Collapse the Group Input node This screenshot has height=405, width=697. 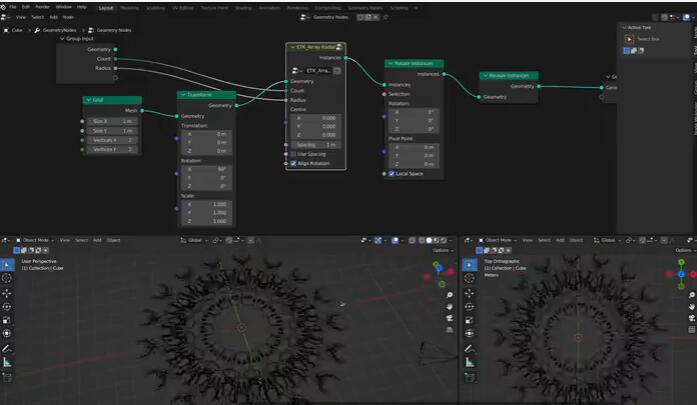[x=62, y=39]
